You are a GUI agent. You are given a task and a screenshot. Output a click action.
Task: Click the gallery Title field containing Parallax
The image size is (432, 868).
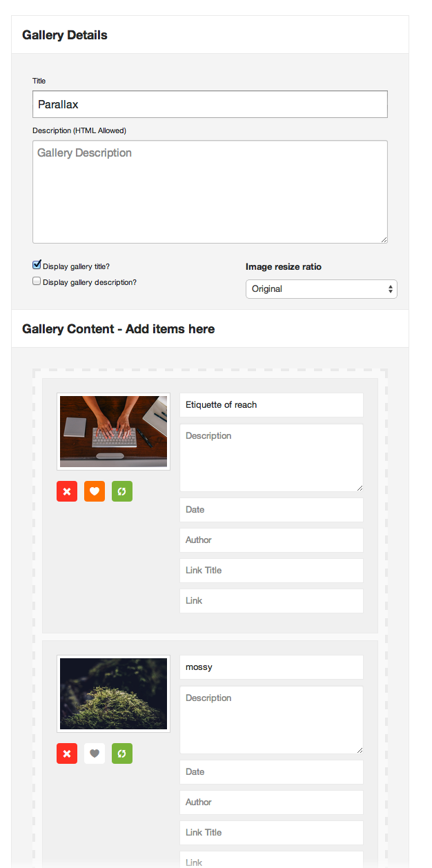210,104
